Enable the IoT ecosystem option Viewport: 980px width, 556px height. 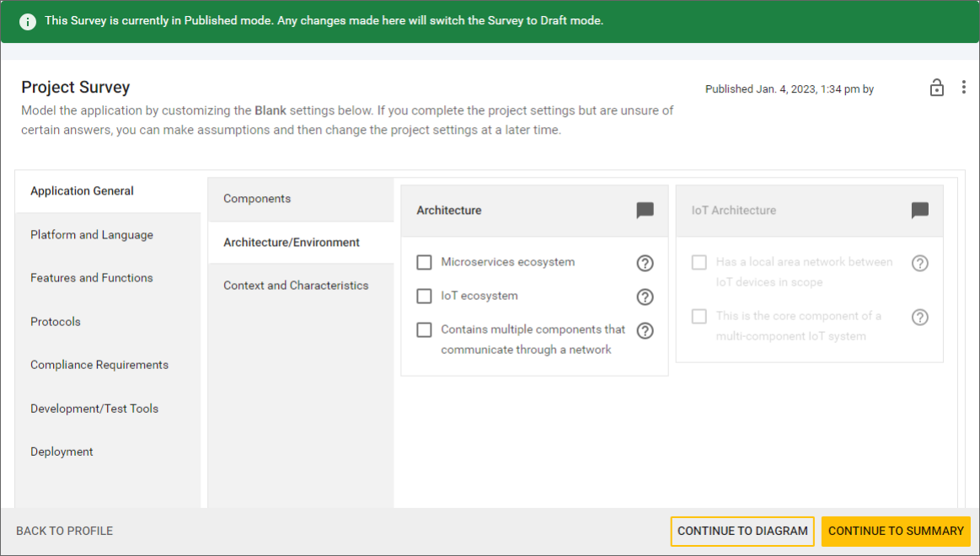coord(424,296)
